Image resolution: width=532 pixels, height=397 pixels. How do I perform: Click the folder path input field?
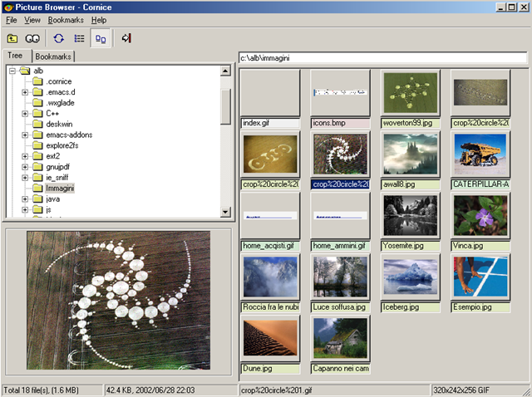(x=382, y=58)
